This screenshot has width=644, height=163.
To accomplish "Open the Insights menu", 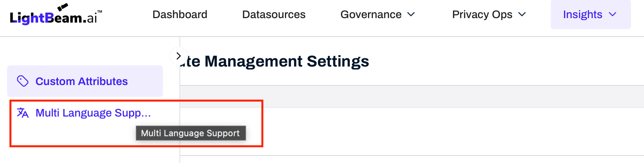I will click(x=583, y=15).
